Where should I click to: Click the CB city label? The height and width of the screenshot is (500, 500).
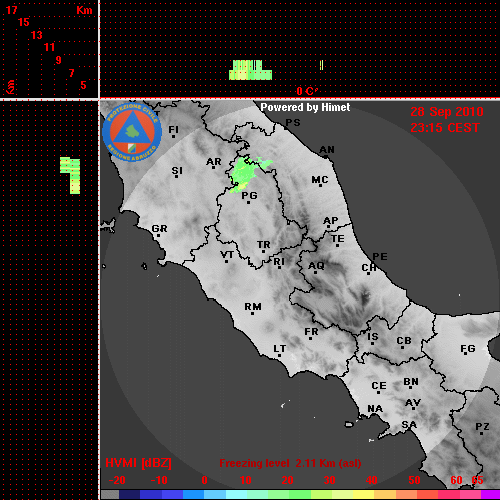404,341
